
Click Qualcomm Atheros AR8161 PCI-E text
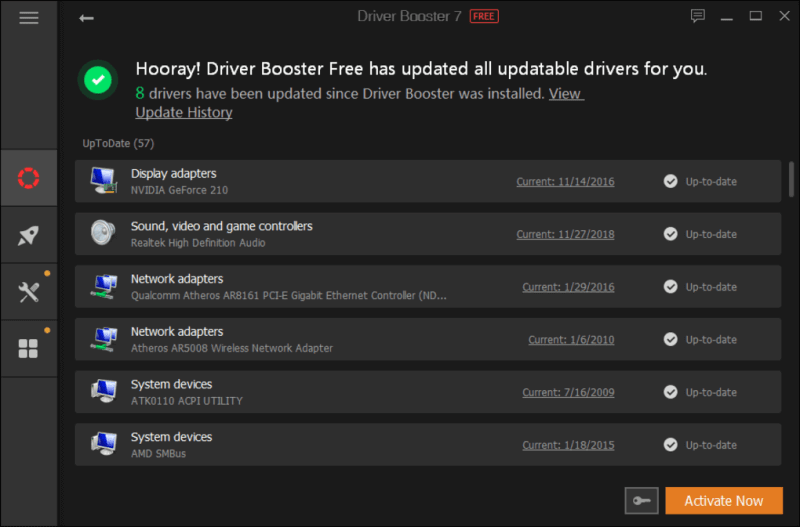click(289, 295)
